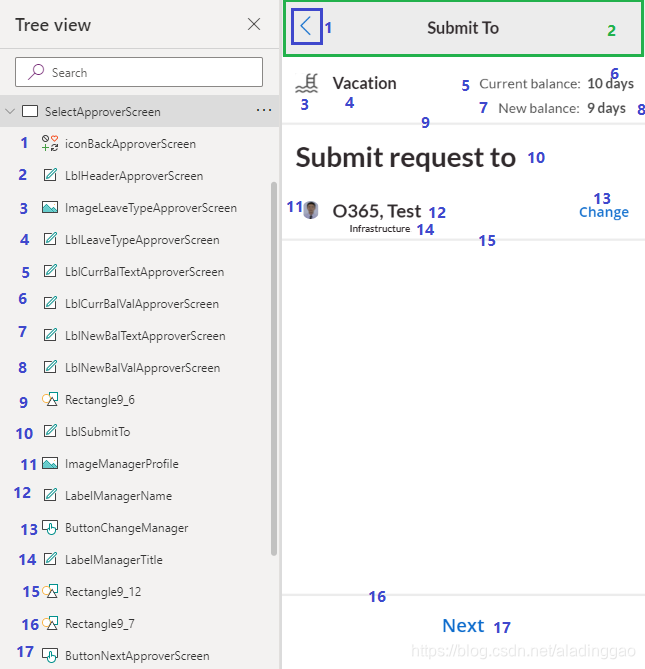Click the 'O365, Test' manager name
645x669 pixels.
tap(377, 211)
